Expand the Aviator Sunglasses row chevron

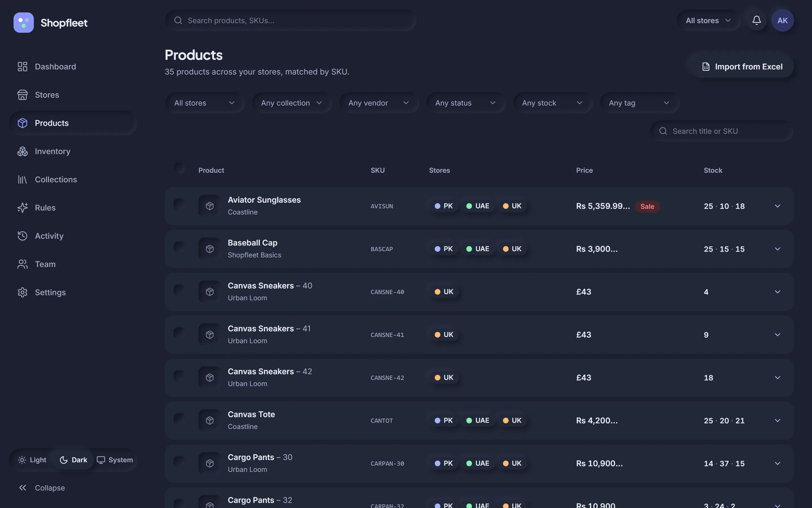click(x=777, y=206)
